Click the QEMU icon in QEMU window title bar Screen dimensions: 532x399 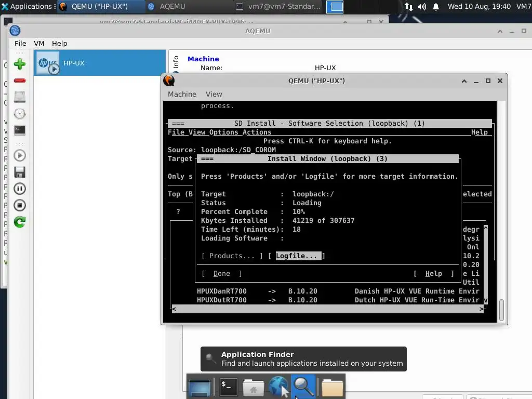(x=169, y=81)
